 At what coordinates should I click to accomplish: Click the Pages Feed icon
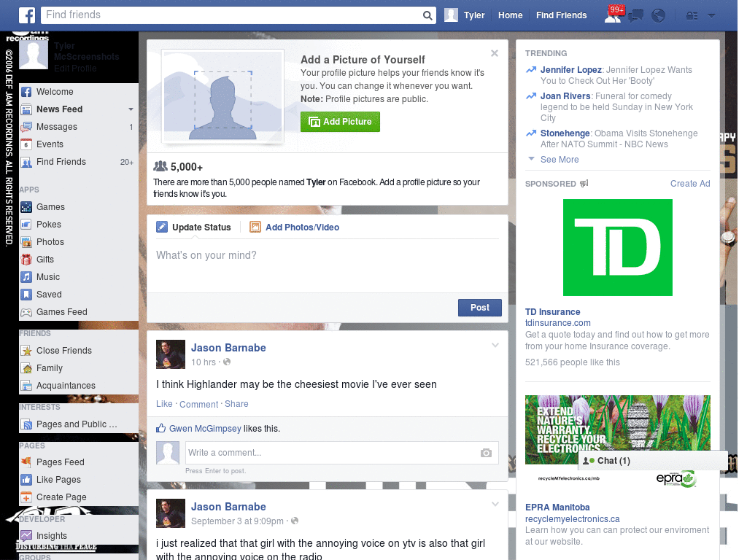click(26, 462)
